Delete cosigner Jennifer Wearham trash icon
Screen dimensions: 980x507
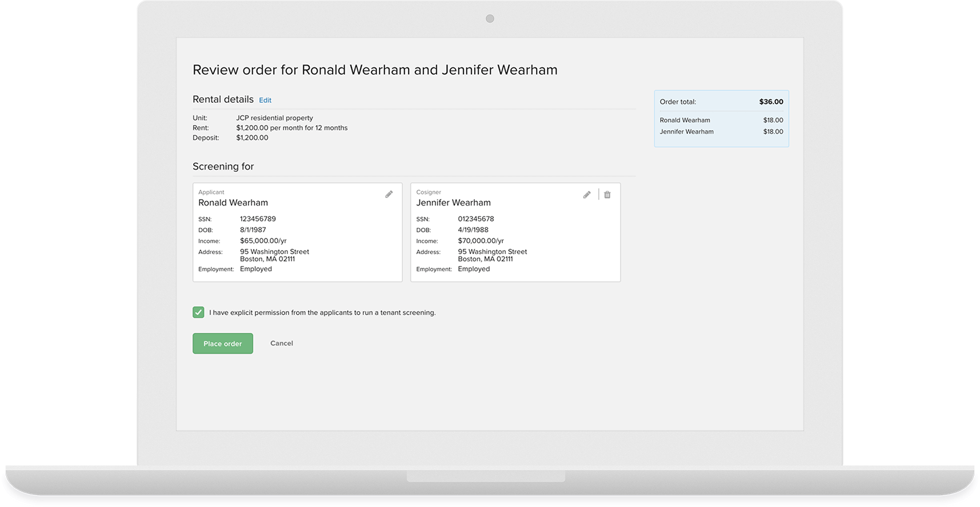tap(607, 195)
